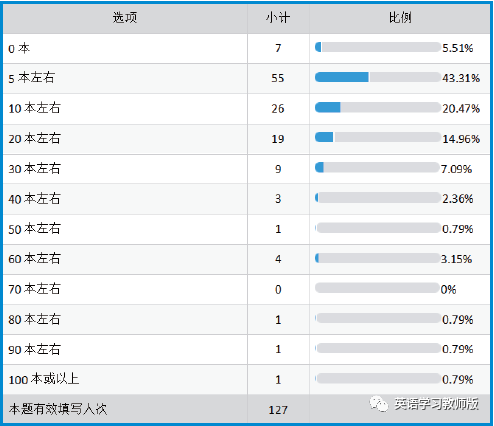Screen dimensions: 494x426
Task: Click the 0% empty bar for 70 本左右
Action: (x=377, y=288)
